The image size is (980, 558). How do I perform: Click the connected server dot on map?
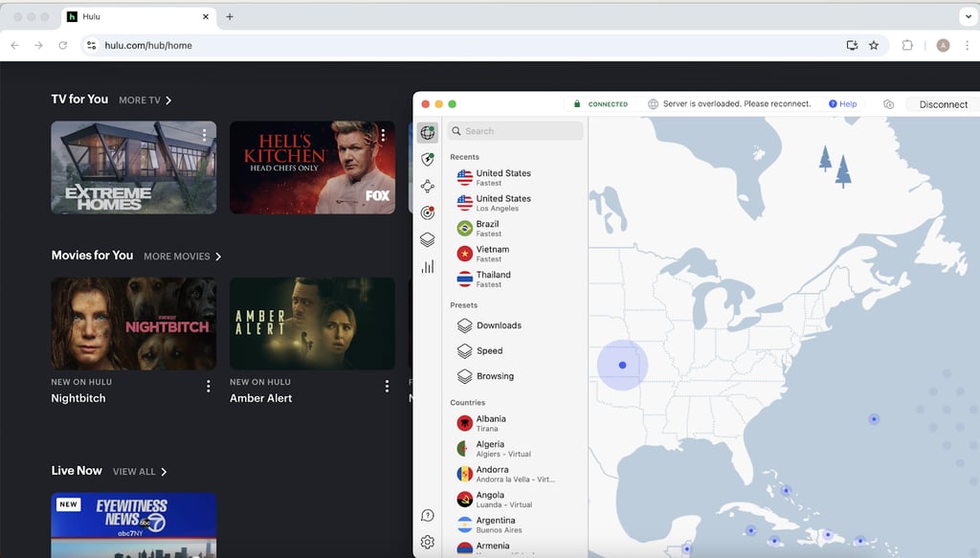click(x=622, y=365)
